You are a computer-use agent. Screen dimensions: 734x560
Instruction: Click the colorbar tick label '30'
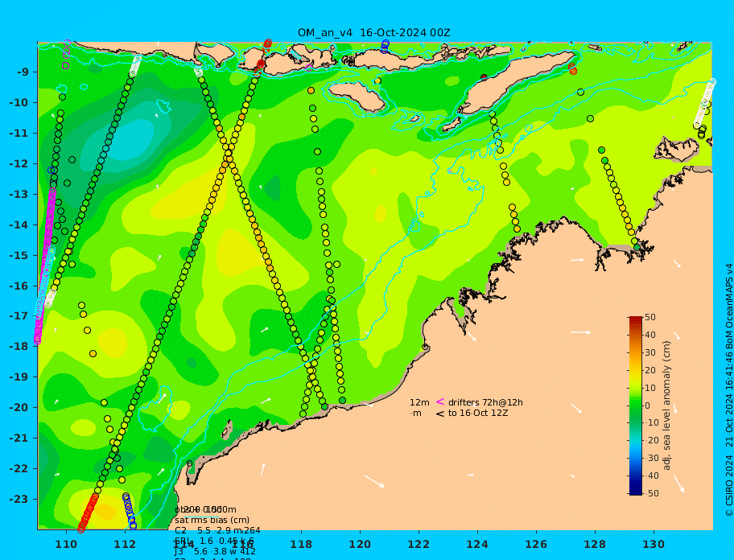650,352
